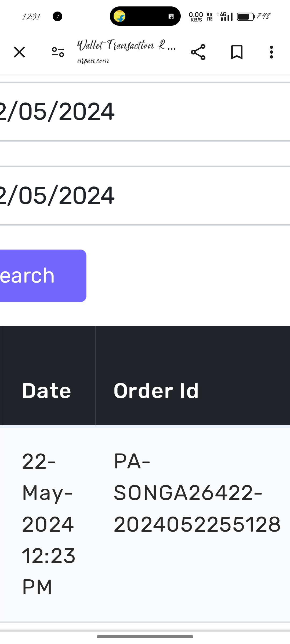The width and height of the screenshot is (290, 644).
Task: Tap the nrpan.com domain text
Action: click(93, 61)
